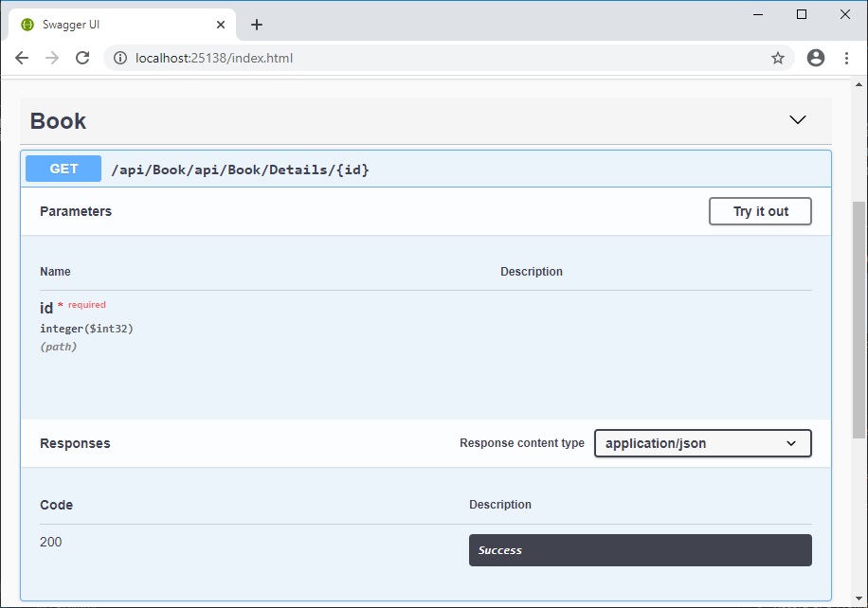
Task: Go back to the previous page
Action: (x=22, y=58)
